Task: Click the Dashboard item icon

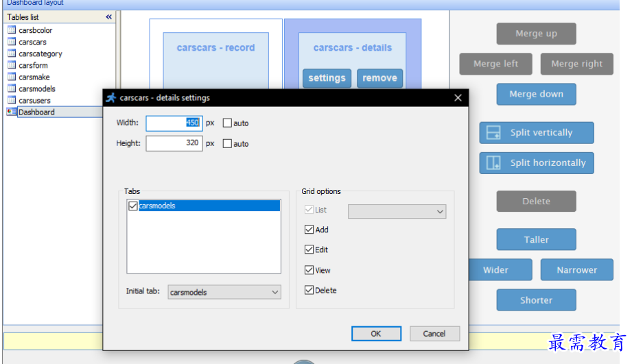Action: click(12, 112)
